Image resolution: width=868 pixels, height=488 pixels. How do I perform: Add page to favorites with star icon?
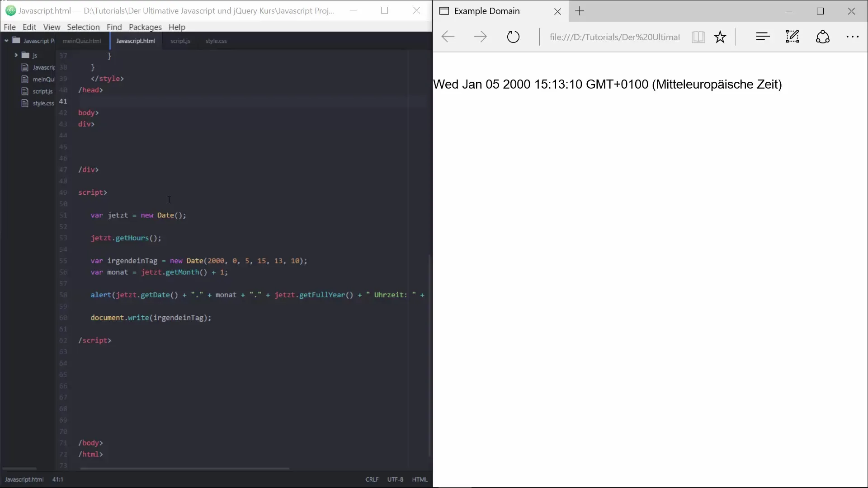(720, 37)
